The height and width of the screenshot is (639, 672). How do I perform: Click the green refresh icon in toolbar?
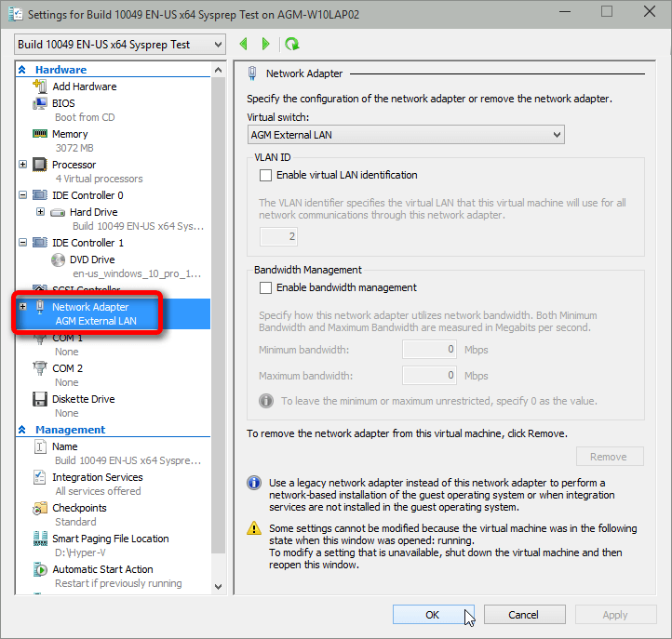[x=292, y=44]
